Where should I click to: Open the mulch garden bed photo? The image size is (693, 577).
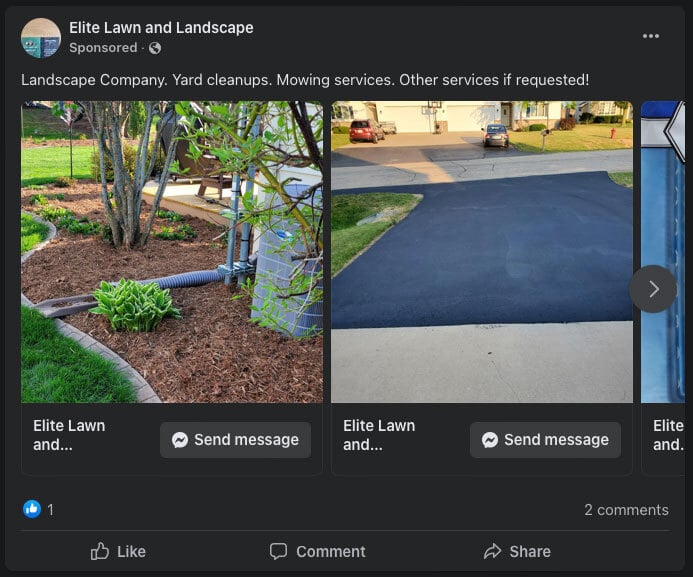pyautogui.click(x=172, y=252)
